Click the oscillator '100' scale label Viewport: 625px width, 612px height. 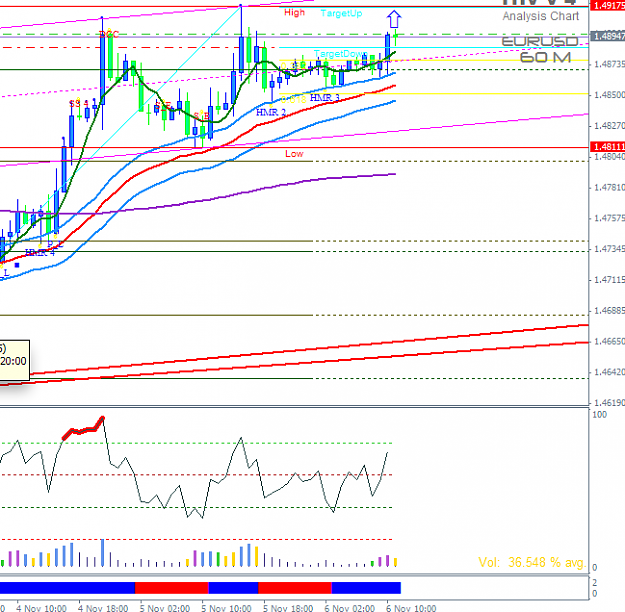(x=599, y=415)
